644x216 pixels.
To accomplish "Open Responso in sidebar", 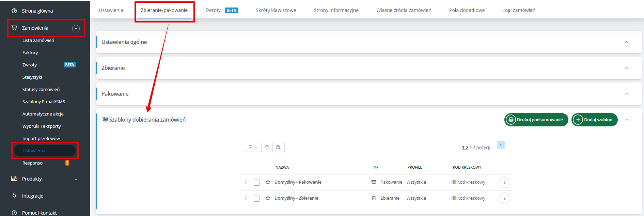I will (33, 163).
